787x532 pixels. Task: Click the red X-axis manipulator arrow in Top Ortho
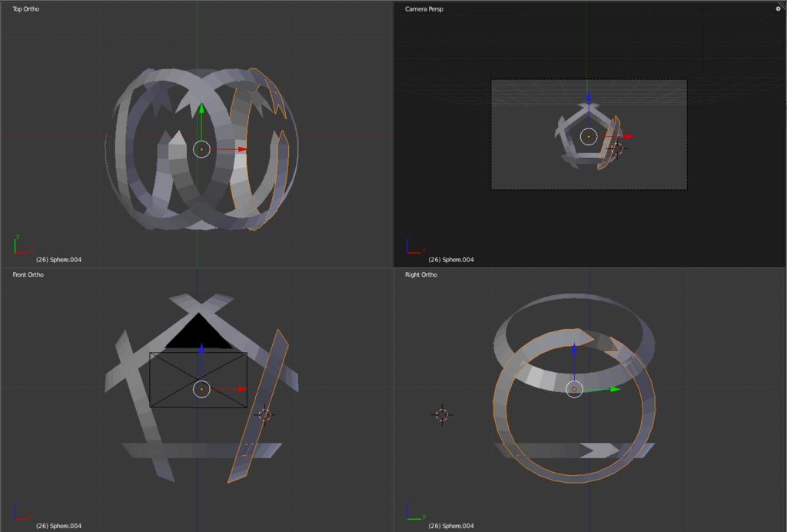242,149
